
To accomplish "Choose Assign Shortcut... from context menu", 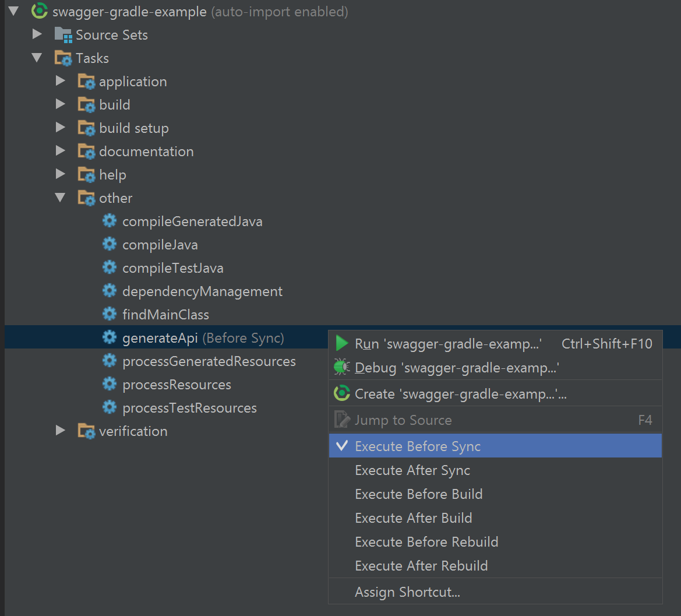I will point(407,592).
